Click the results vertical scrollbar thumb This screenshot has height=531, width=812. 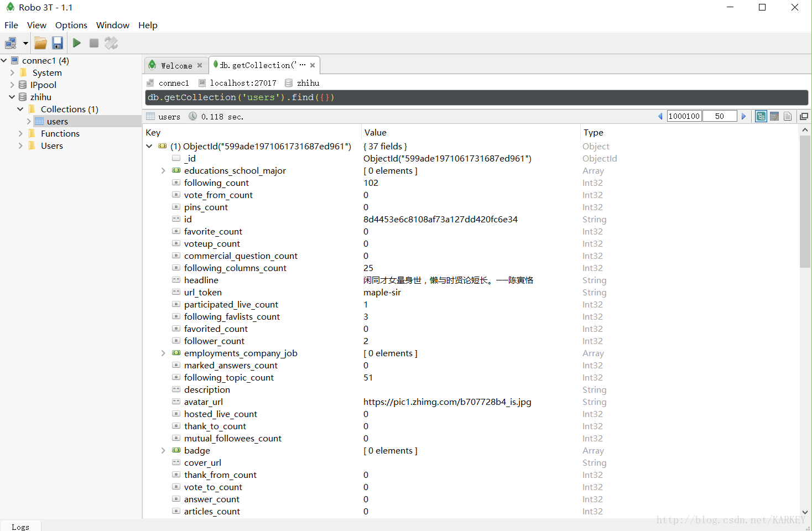(805, 201)
